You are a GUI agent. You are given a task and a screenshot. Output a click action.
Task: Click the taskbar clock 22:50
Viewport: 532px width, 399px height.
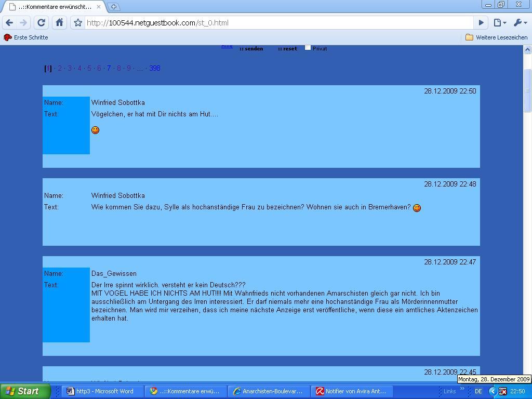517,391
